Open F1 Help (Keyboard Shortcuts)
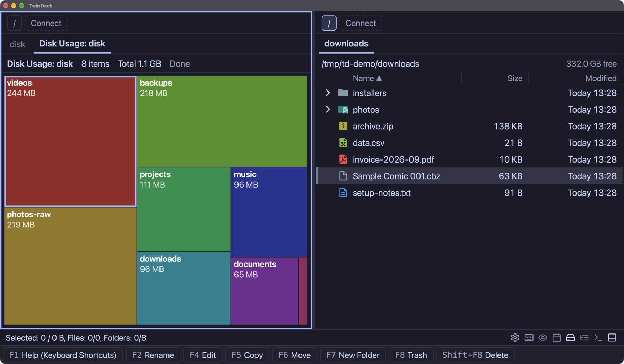The height and width of the screenshot is (364, 624). coord(63,355)
